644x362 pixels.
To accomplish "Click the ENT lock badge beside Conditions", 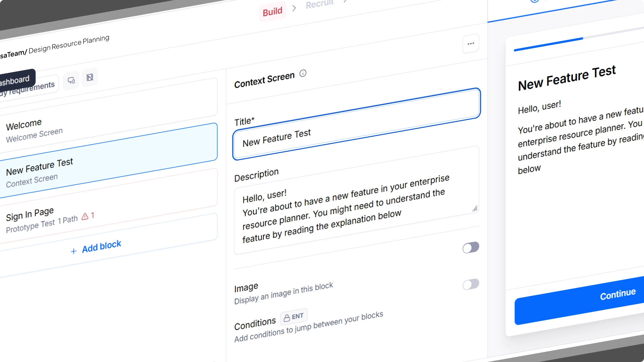I will pos(294,317).
